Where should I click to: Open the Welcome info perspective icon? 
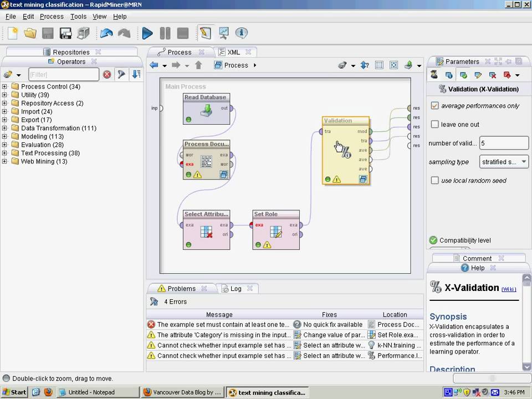click(241, 33)
